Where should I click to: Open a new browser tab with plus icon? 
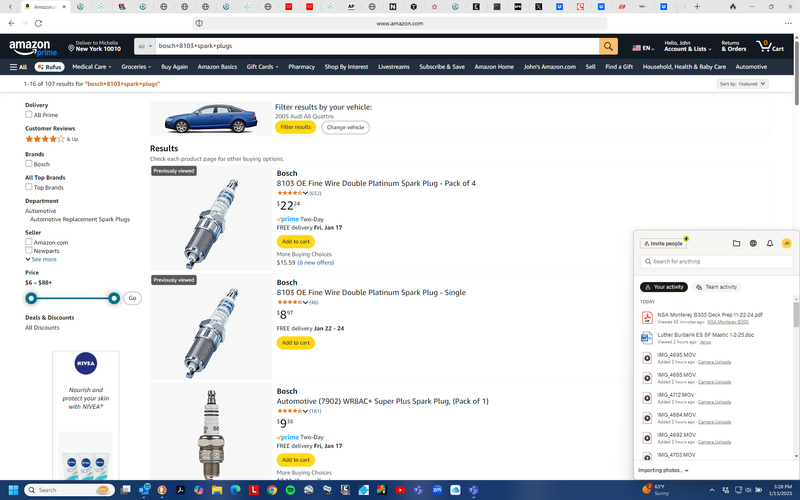pos(697,7)
